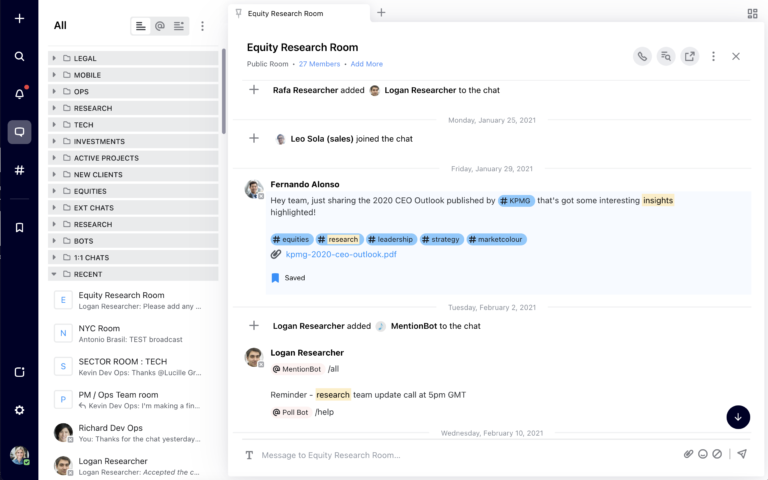768x480 pixels.
Task: Toggle the mentions filter in chat list
Action: [x=160, y=26]
